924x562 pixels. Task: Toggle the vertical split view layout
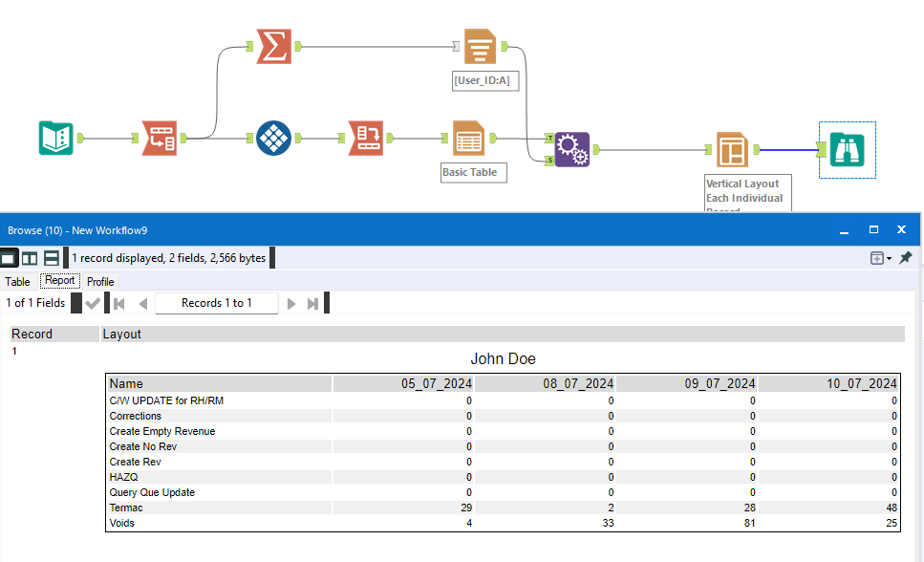tap(31, 257)
